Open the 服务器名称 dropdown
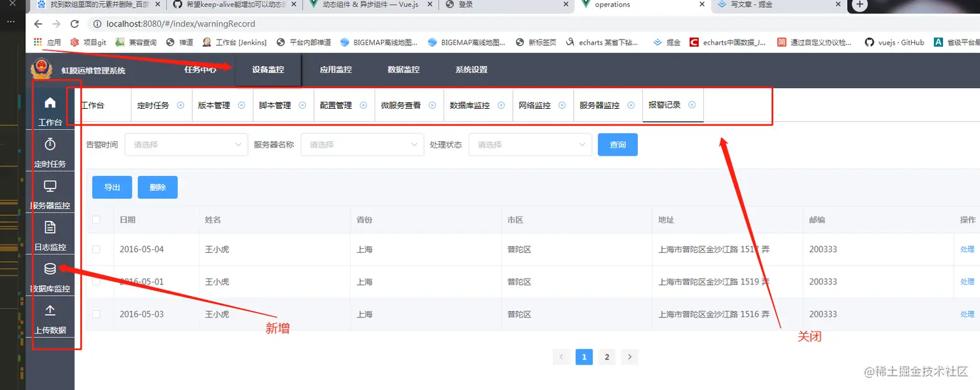Image resolution: width=980 pixels, height=390 pixels. pos(362,144)
